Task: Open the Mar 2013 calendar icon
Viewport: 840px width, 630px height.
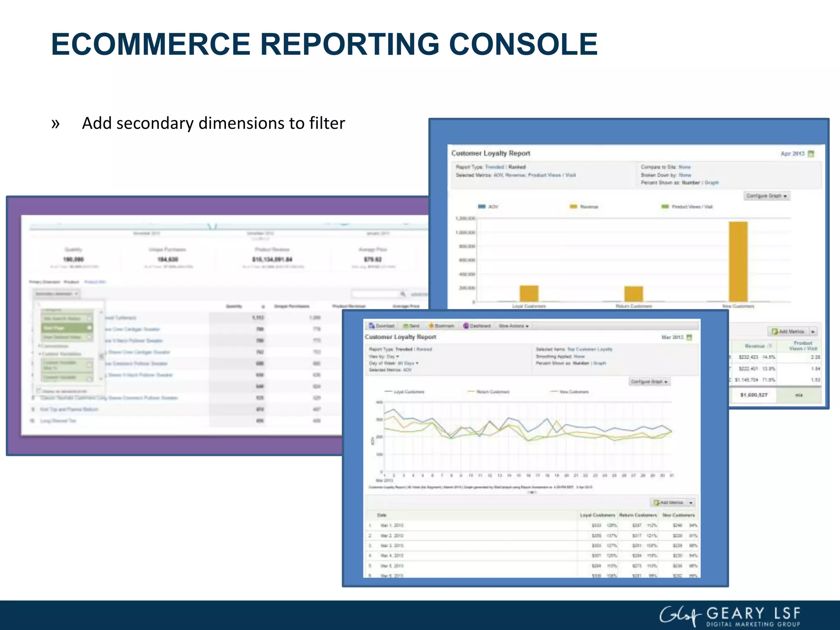Action: tap(689, 337)
